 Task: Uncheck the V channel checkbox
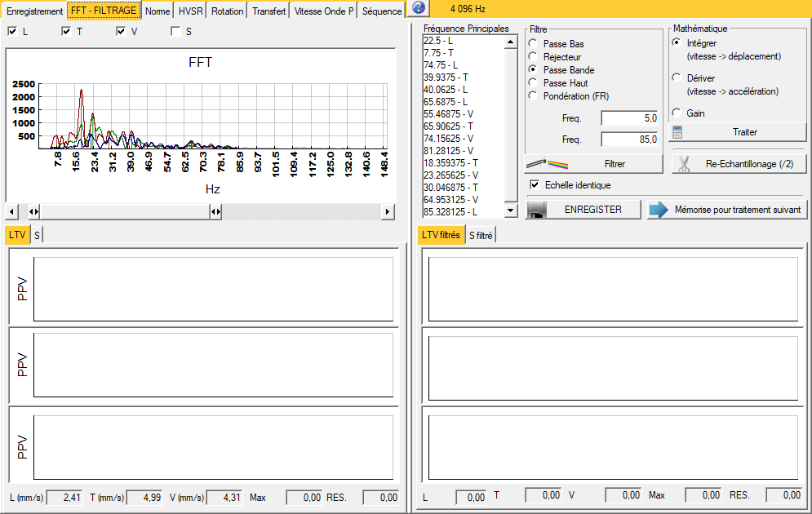point(121,31)
